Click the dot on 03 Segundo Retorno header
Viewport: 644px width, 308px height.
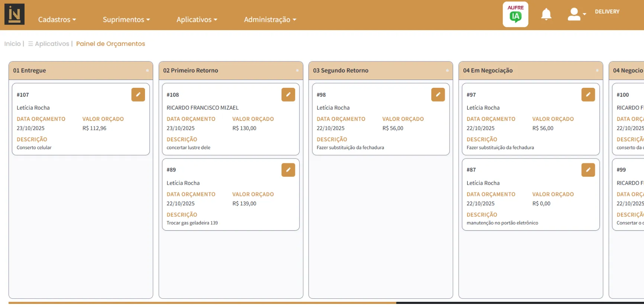447,71
